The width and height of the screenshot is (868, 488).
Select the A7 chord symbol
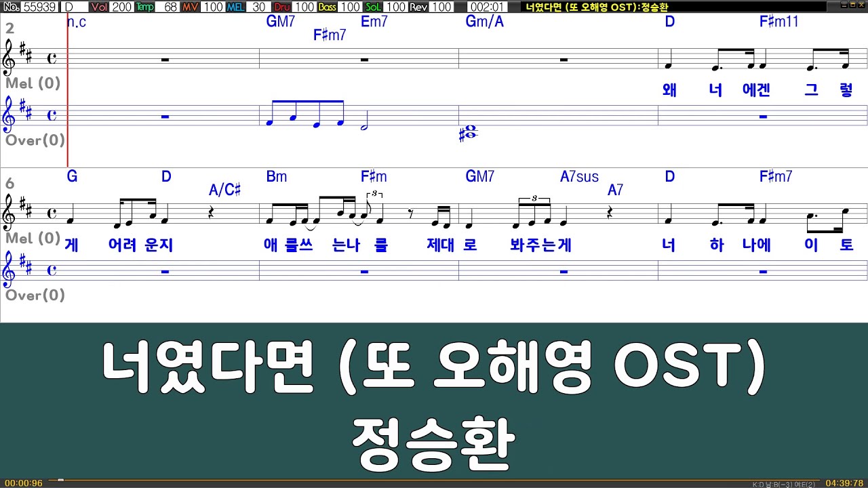(615, 190)
